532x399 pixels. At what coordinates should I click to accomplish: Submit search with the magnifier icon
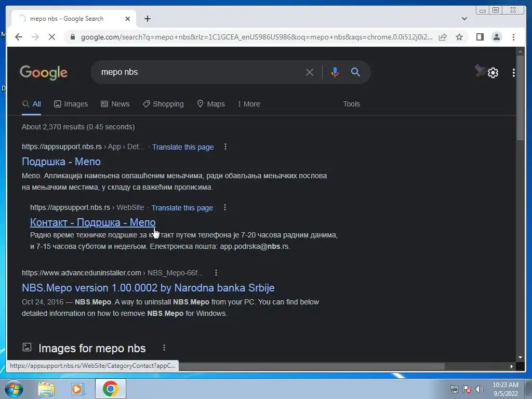(x=355, y=72)
